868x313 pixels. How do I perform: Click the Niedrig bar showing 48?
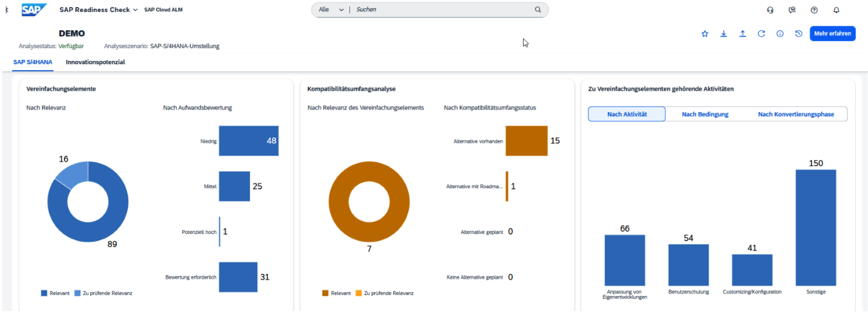[x=249, y=141]
